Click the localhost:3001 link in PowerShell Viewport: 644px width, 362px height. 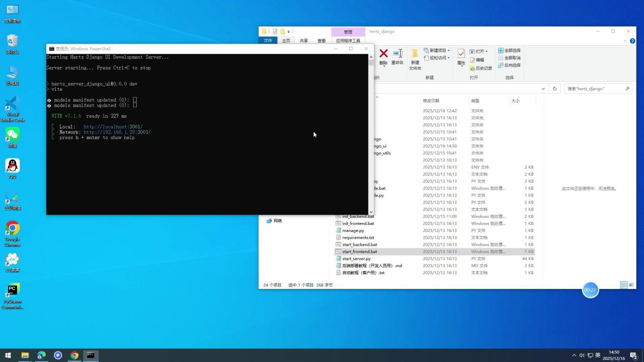pyautogui.click(x=112, y=126)
